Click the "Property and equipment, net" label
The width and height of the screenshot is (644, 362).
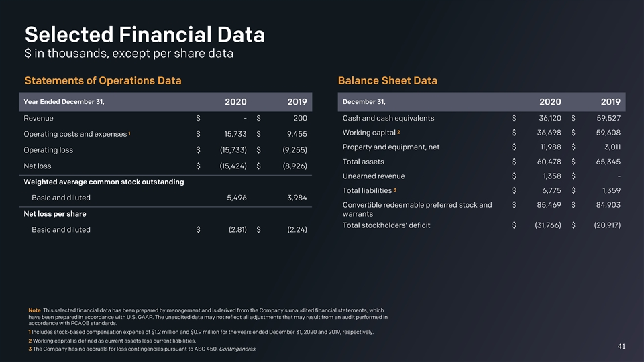click(x=391, y=147)
